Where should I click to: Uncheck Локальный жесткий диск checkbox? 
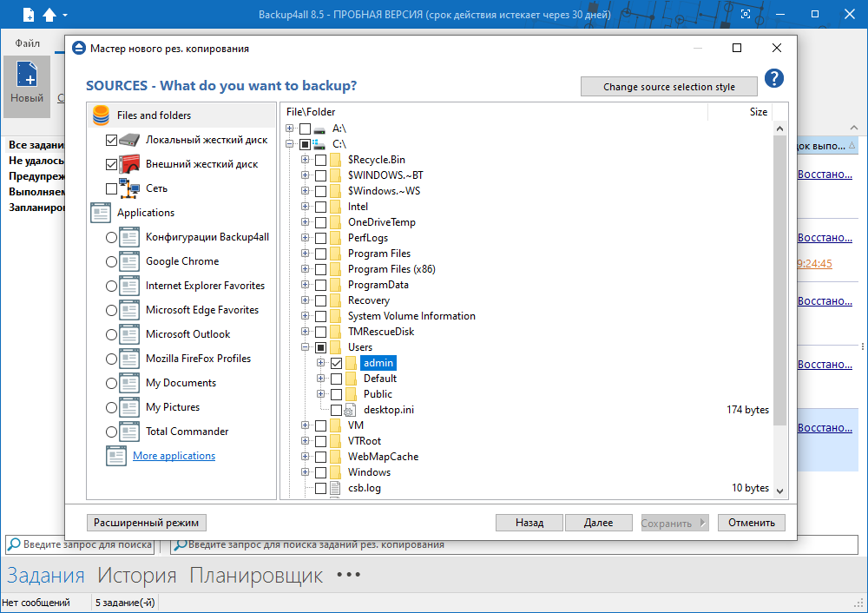(x=111, y=140)
